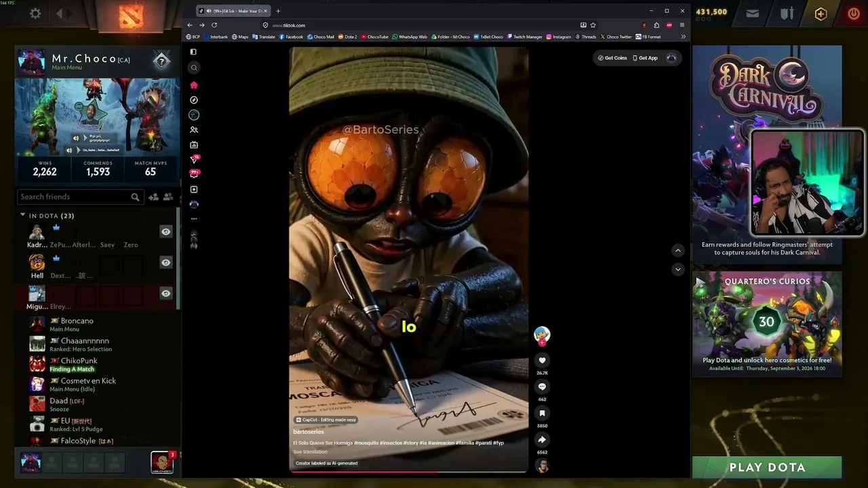The height and width of the screenshot is (488, 868).
Task: Click the CapCut Editing made easy tag
Action: pos(326,420)
